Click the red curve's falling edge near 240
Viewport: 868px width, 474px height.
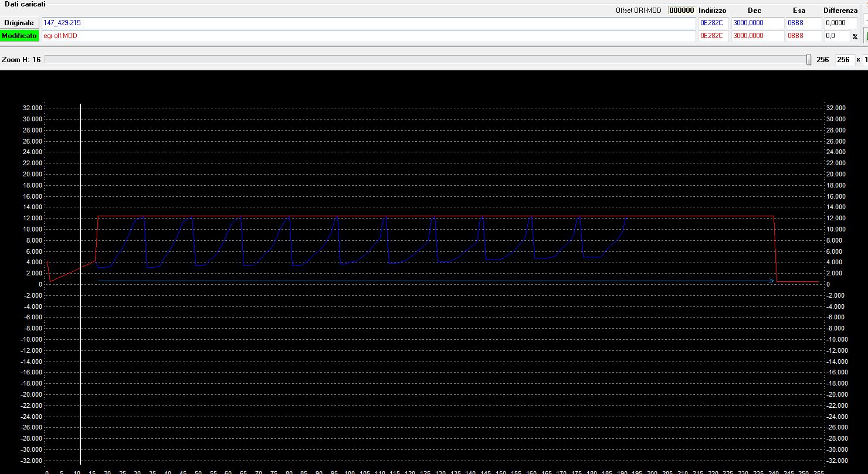(x=776, y=252)
